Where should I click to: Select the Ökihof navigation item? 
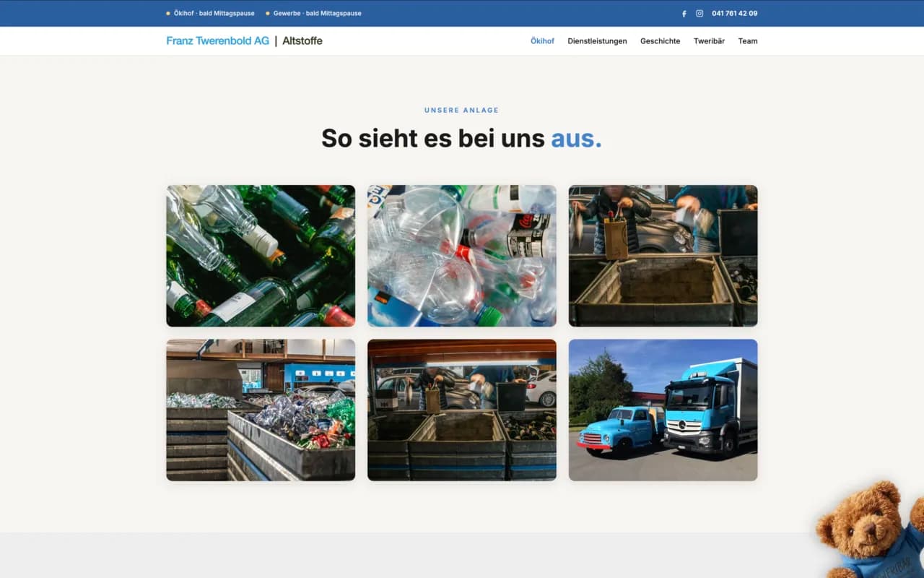(542, 41)
